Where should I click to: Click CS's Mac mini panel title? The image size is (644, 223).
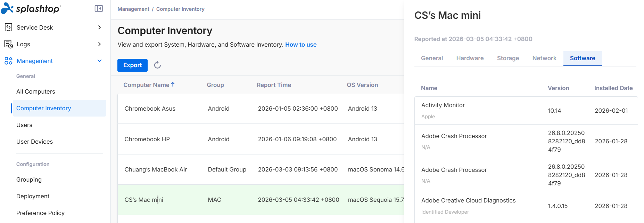click(x=447, y=15)
